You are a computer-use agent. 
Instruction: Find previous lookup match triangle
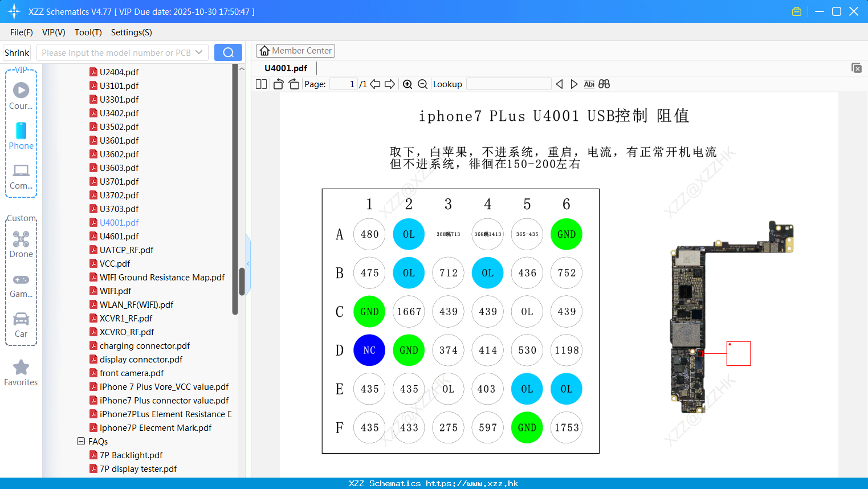[559, 84]
